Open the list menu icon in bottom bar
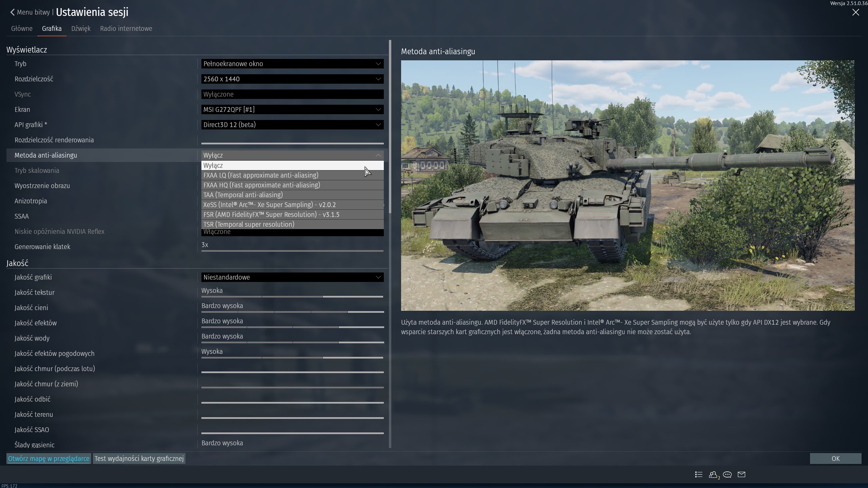 (698, 474)
